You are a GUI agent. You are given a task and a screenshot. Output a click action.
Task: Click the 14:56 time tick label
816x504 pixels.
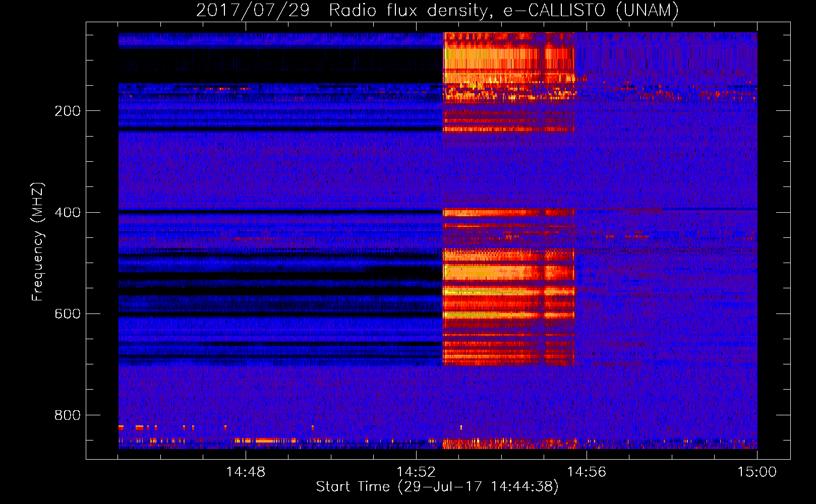pyautogui.click(x=587, y=472)
